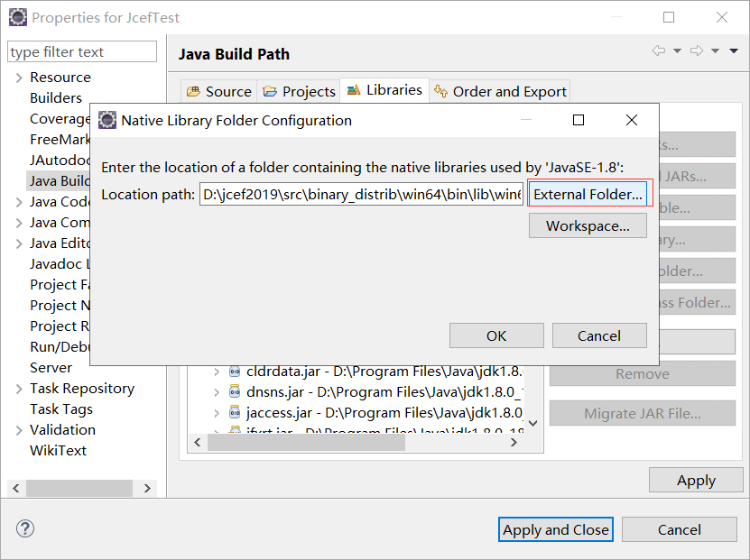Click the forward navigation arrow icon
The height and width of the screenshot is (560, 750).
(x=697, y=51)
